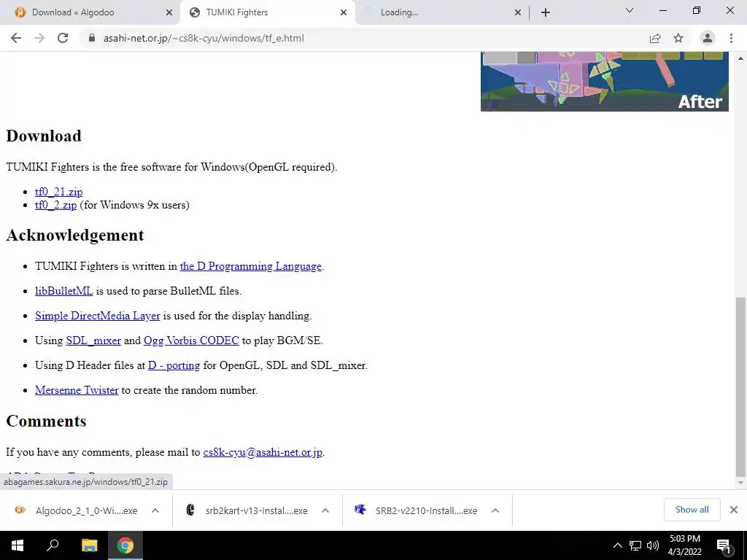This screenshot has height=560, width=747.
Task: Open Ogg Vorbis CODEC link
Action: (x=191, y=341)
